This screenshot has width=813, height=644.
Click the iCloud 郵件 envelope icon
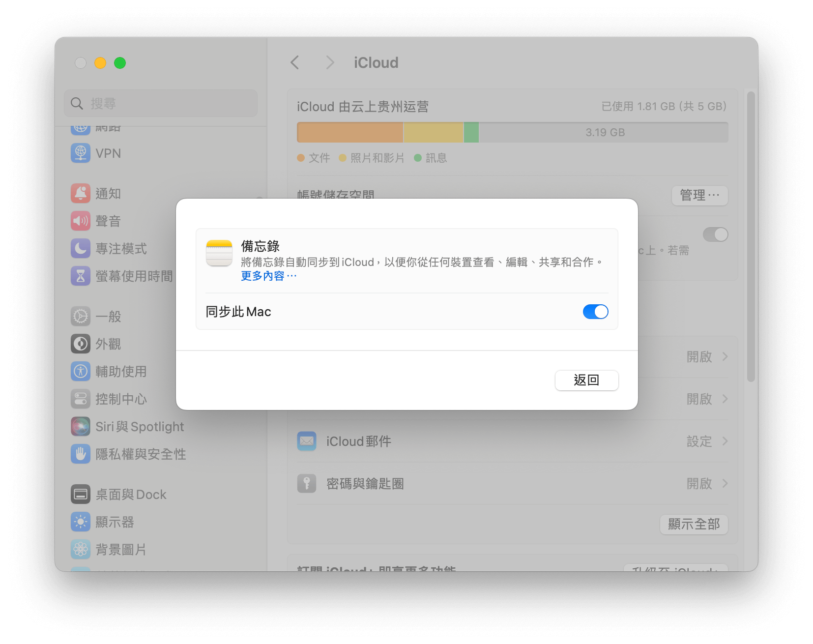point(307,441)
